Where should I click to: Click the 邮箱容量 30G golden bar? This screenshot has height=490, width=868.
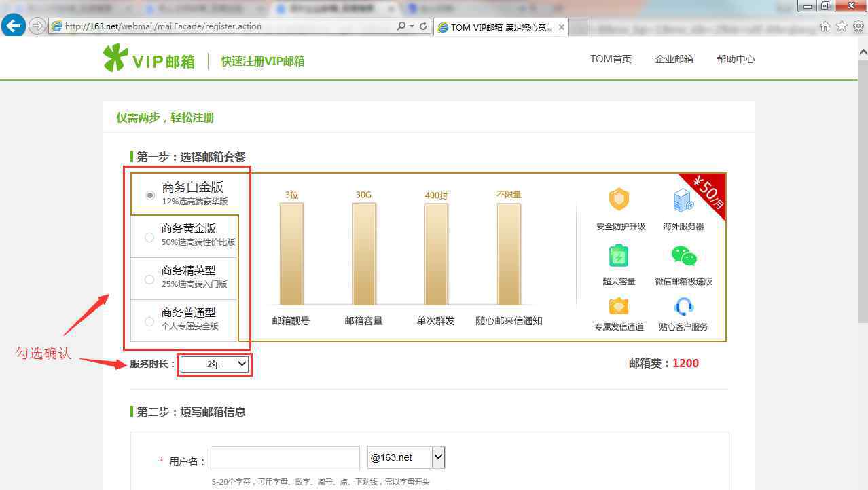(x=364, y=254)
